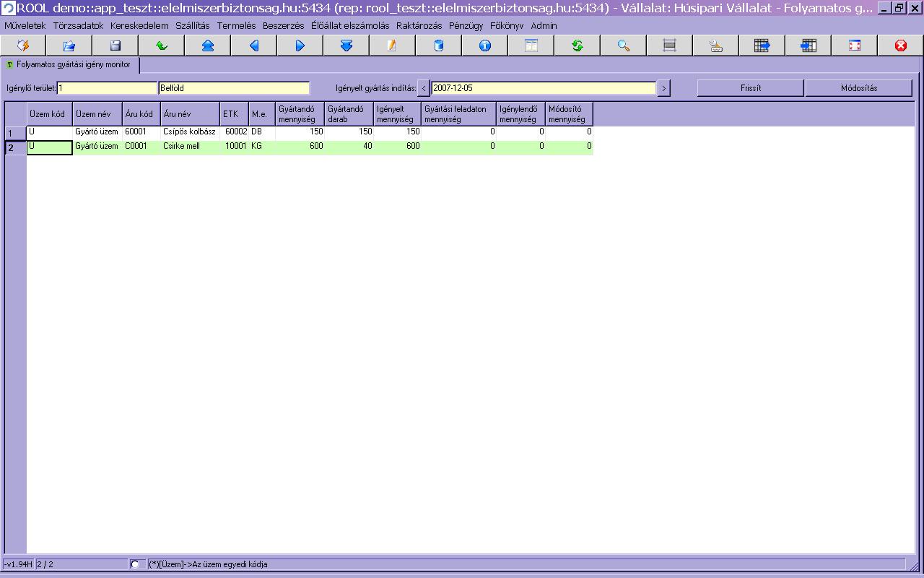Click the open folder toolbar icon
This screenshot has height=578, width=924.
click(x=69, y=46)
